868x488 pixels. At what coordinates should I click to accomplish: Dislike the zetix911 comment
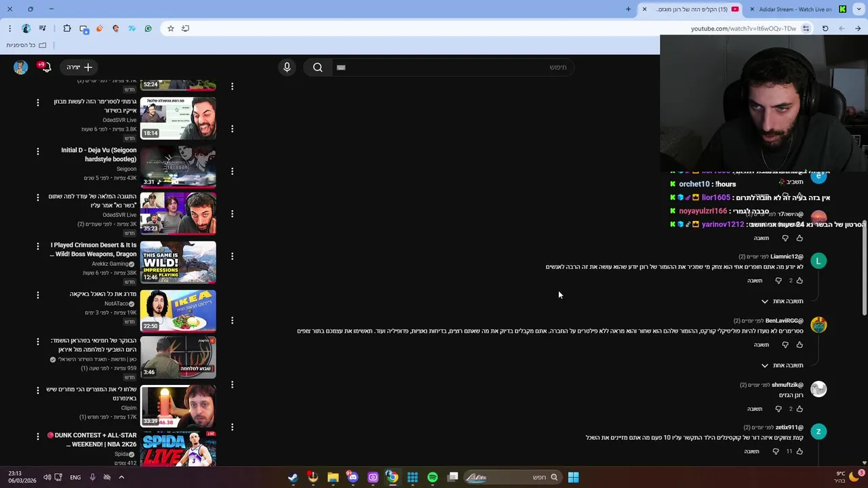[x=776, y=451]
